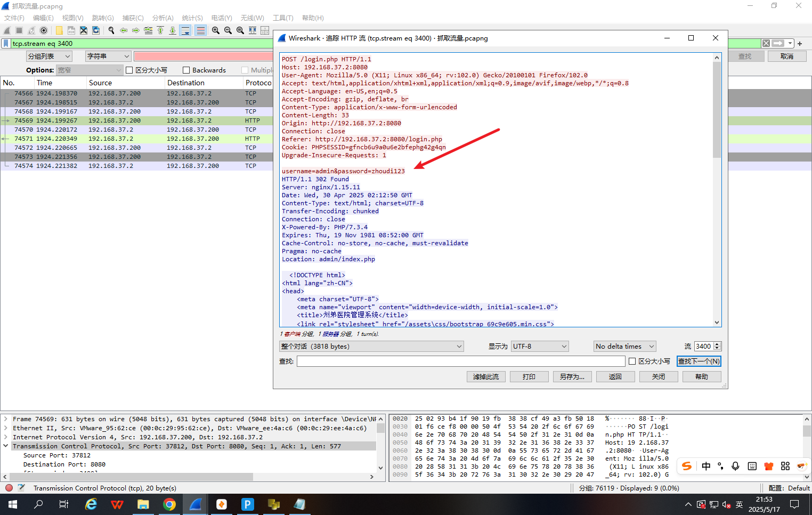Open the 捕获(C) menu
The width and height of the screenshot is (812, 515).
coord(133,18)
